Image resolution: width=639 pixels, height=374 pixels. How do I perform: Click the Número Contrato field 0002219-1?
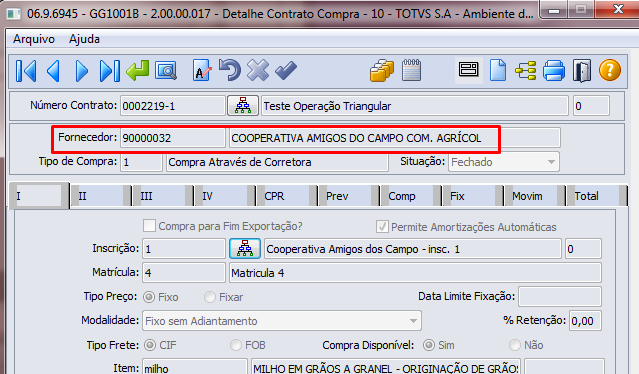pos(173,106)
